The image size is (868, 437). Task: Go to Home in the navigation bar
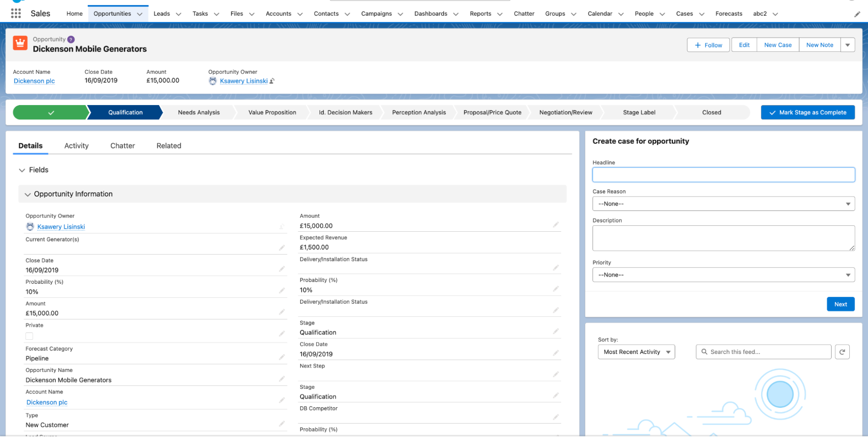coord(74,14)
